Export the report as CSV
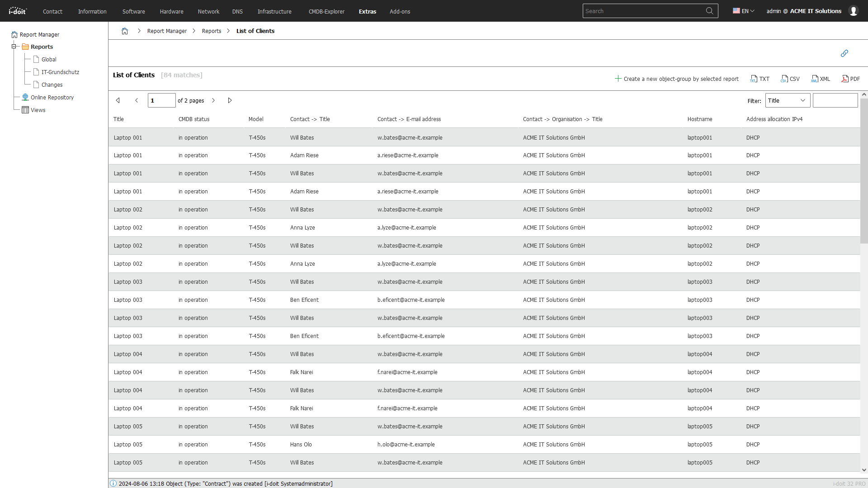This screenshot has height=488, width=868. [x=790, y=79]
